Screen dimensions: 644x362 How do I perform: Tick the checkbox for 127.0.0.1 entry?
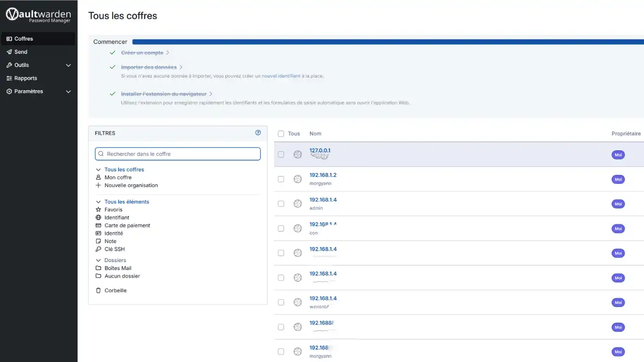pos(281,155)
